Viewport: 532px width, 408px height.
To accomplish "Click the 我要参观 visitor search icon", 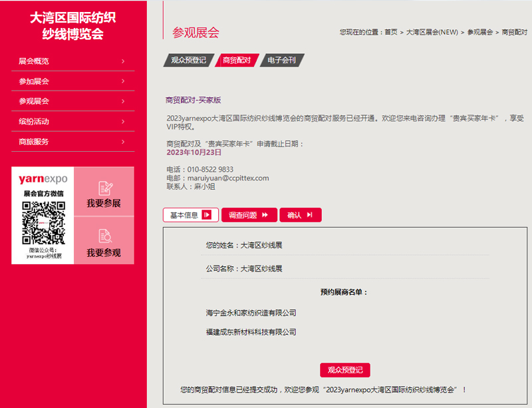I will click(x=104, y=236).
